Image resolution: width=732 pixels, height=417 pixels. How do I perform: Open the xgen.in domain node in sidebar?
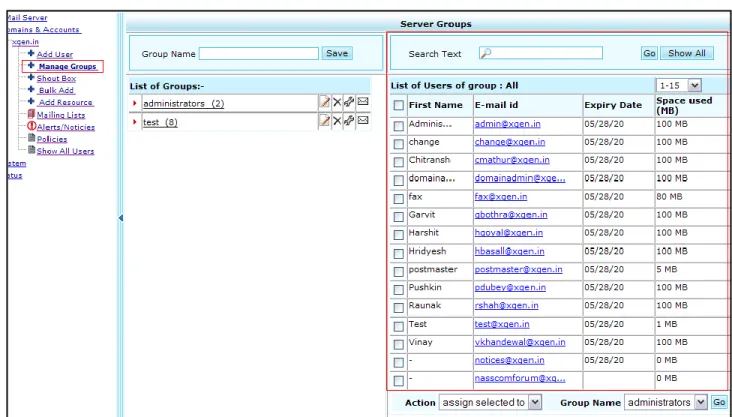(x=25, y=42)
